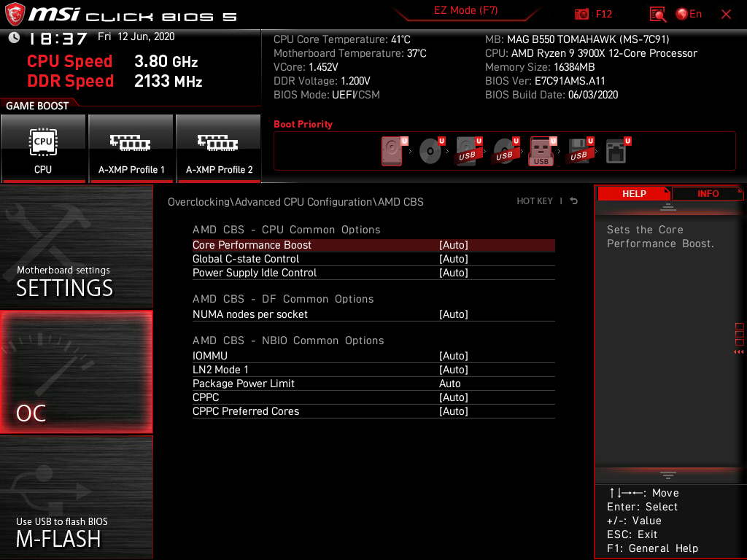Screen dimensions: 747x560
Task: Open Core Performance Boost [Auto] value
Action: point(454,245)
